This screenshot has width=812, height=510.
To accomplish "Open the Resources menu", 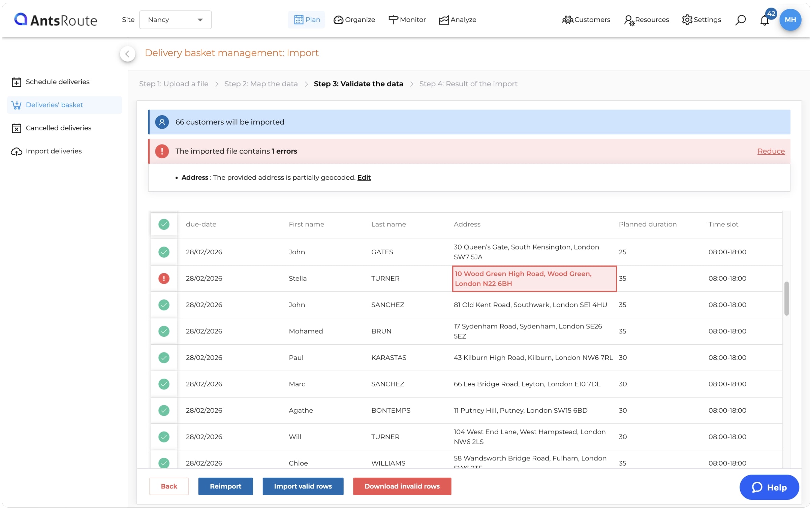I will click(x=647, y=20).
